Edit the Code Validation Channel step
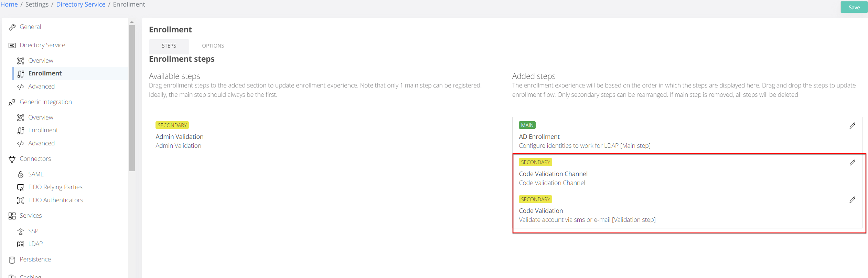Viewport: 868px width, 278px height. click(852, 163)
